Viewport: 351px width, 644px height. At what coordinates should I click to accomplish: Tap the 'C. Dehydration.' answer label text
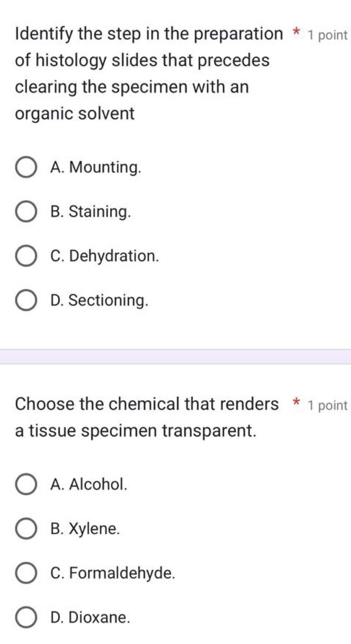[x=105, y=256]
